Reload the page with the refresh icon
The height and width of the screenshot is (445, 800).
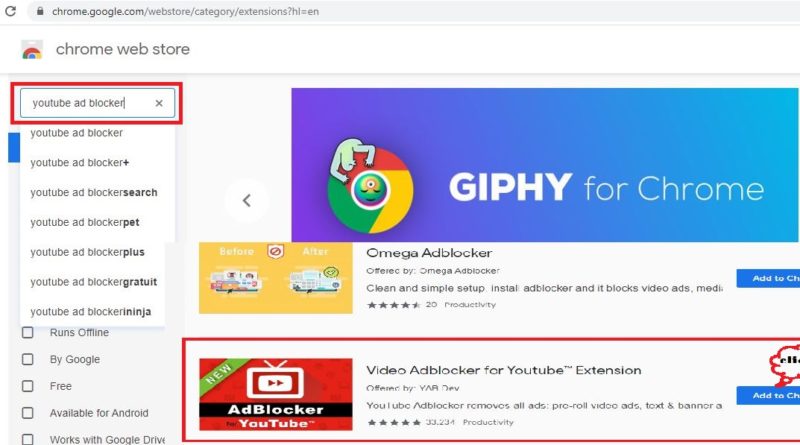click(10, 11)
